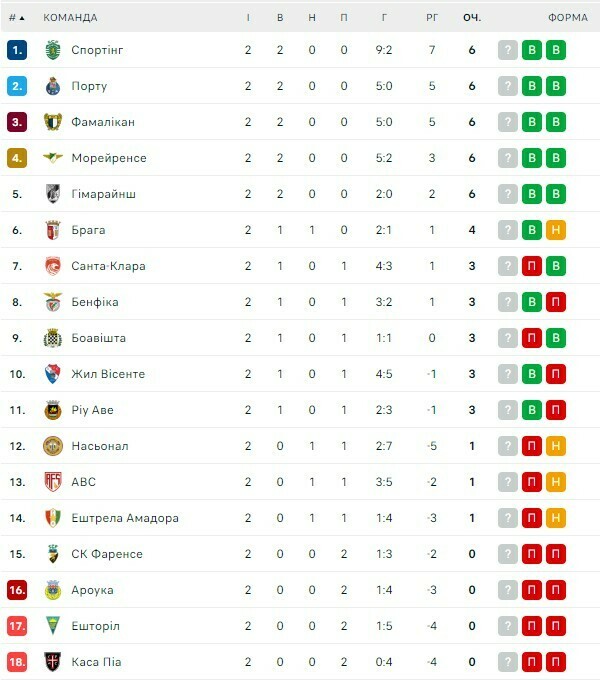
Task: Sort by the РГ goal difference header
Action: coord(432,17)
